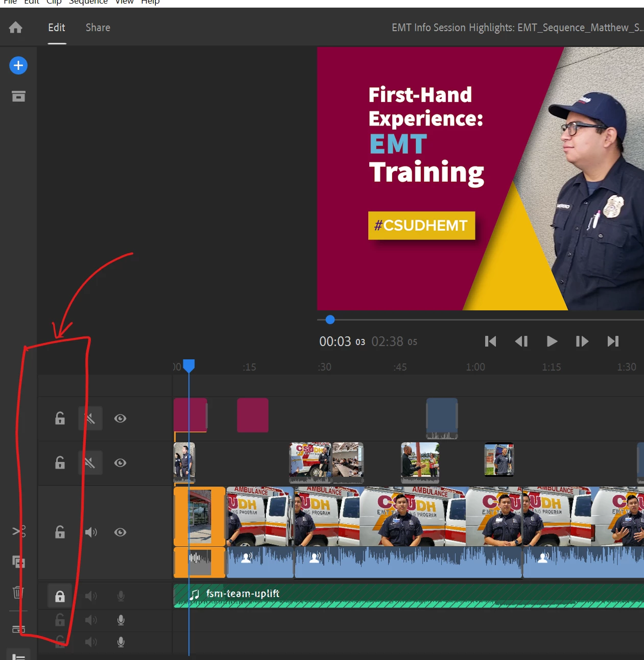
Task: Hide the top video track
Action: (120, 419)
